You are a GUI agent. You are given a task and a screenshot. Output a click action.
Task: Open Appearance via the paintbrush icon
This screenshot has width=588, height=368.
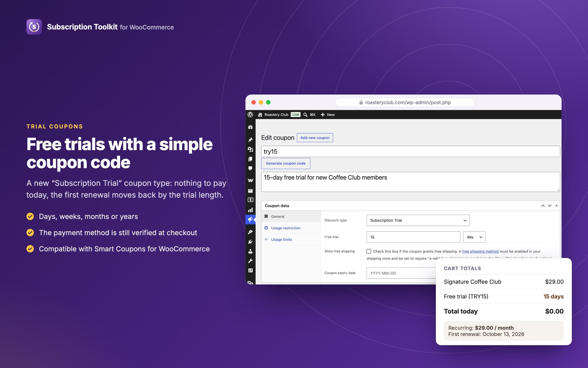[x=250, y=232]
